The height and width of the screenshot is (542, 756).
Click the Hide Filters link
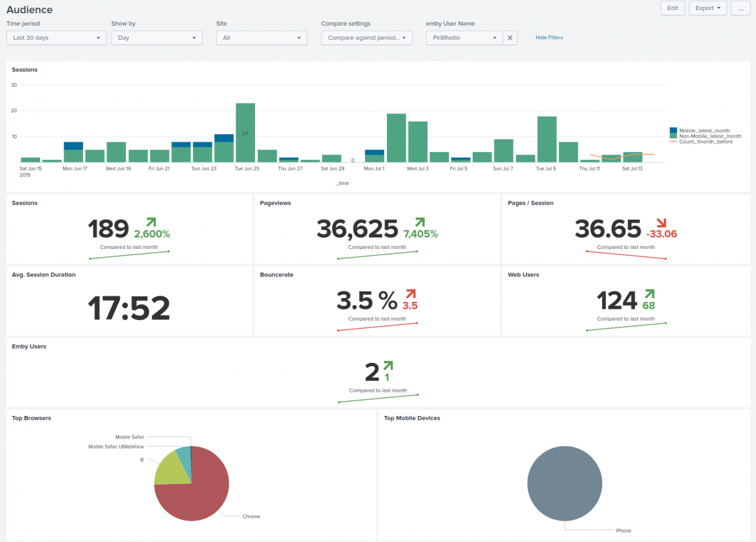(549, 37)
